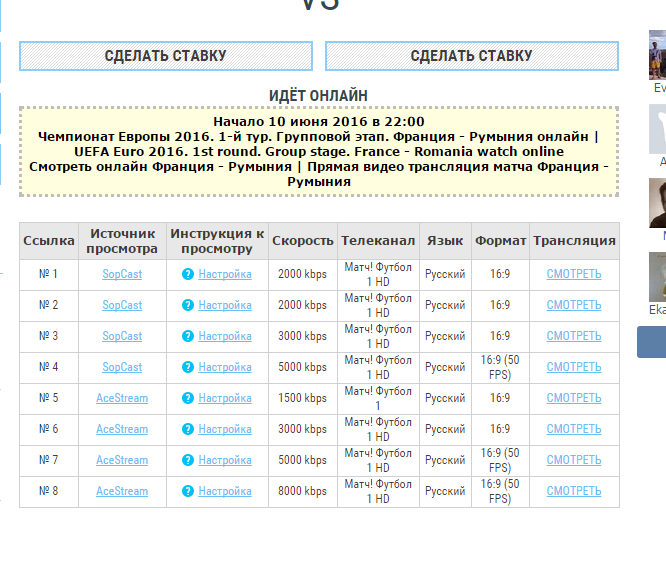Click СМОТРЕТЬ for stream № 2
Viewport: 666px width, 576px height.
point(574,305)
